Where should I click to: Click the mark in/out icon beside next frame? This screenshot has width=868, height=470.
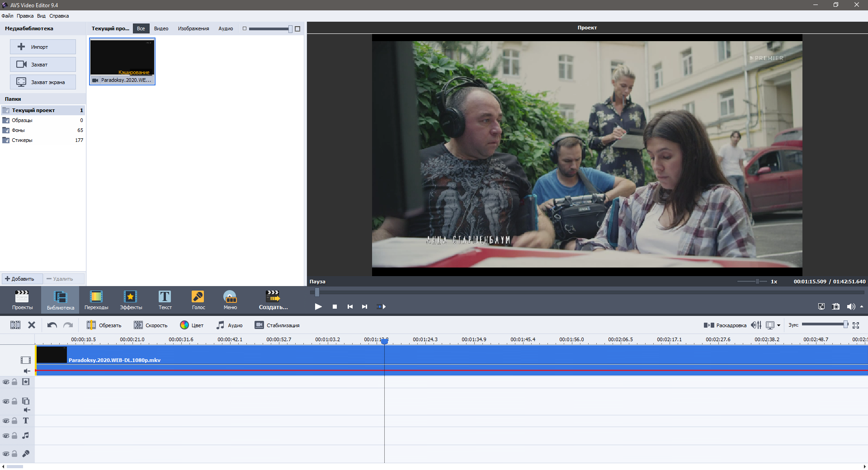point(381,306)
